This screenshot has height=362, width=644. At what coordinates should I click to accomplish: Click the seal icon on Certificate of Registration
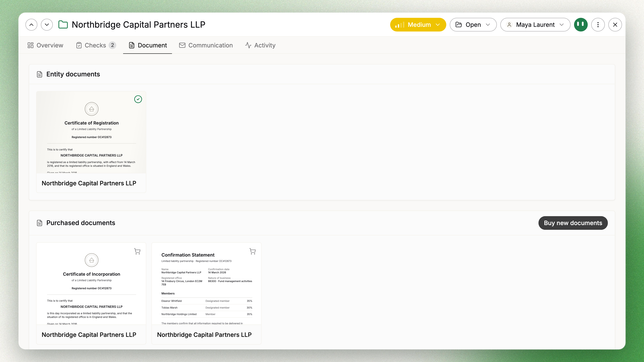click(92, 109)
